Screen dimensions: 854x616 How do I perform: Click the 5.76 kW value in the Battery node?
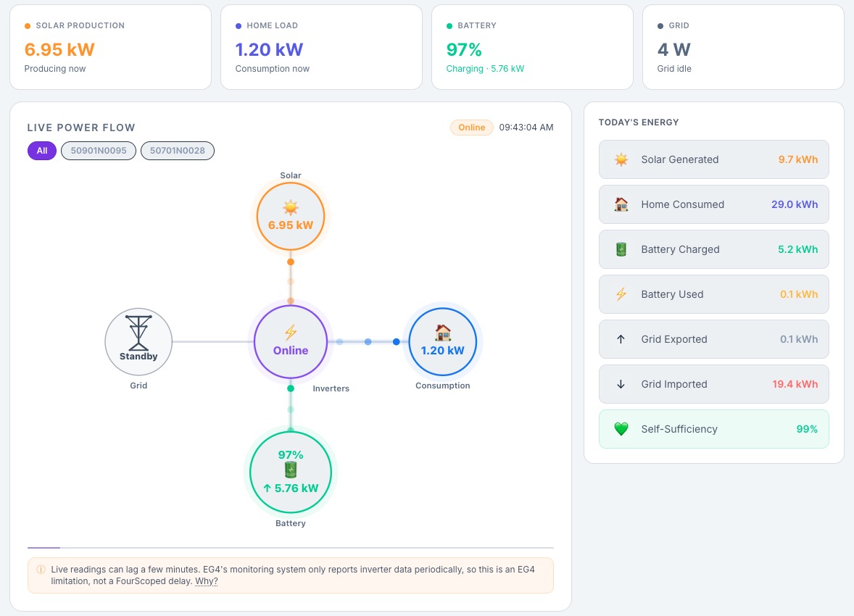pyautogui.click(x=291, y=488)
